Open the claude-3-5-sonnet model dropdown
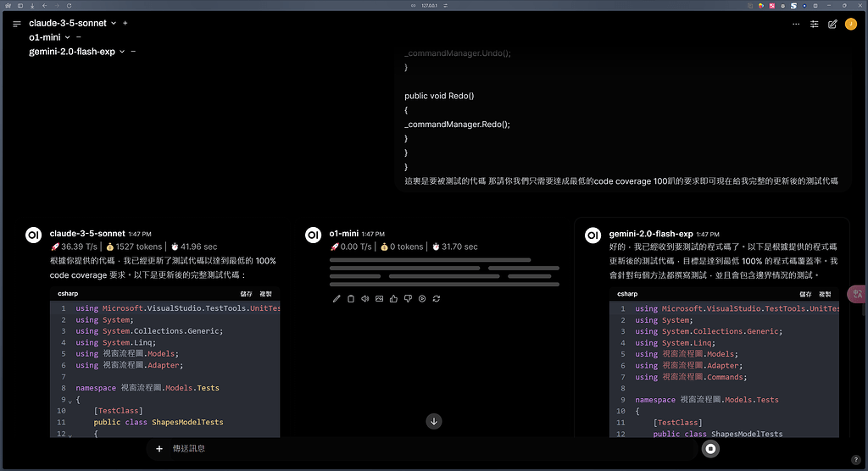This screenshot has height=471, width=868. point(114,23)
